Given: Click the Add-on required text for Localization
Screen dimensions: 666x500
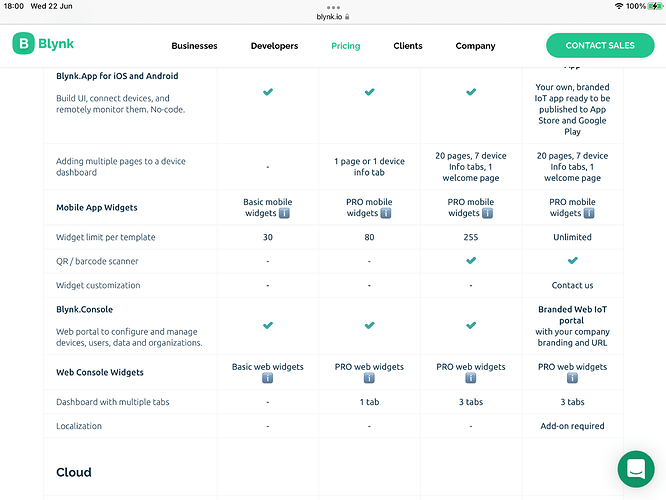Looking at the screenshot, I should (572, 426).
